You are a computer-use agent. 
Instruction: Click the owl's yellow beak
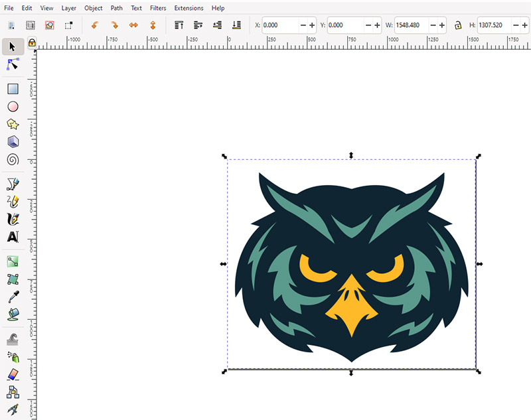(x=352, y=307)
